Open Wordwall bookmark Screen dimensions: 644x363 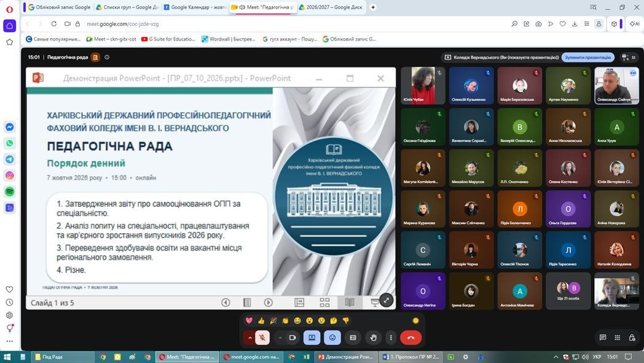pos(229,39)
